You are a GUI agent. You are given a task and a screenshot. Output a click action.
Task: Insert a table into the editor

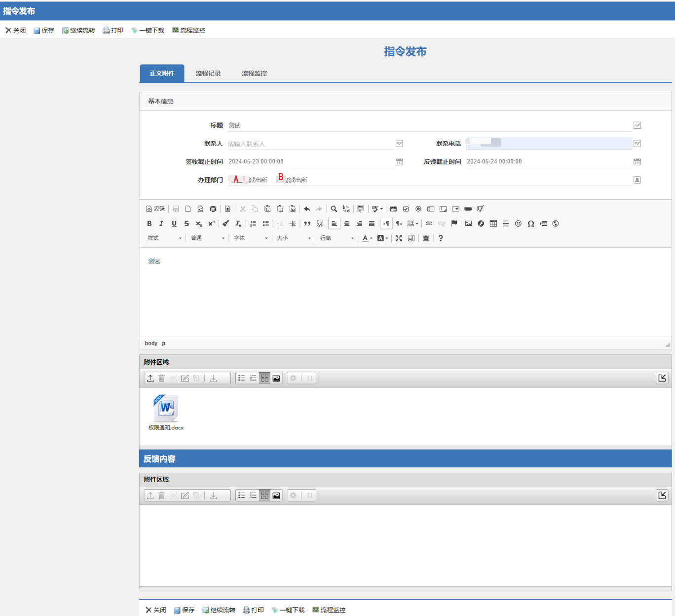click(x=493, y=224)
